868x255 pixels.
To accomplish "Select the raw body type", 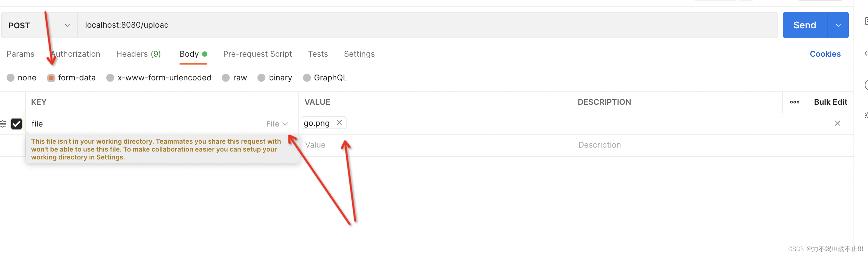I will [226, 78].
